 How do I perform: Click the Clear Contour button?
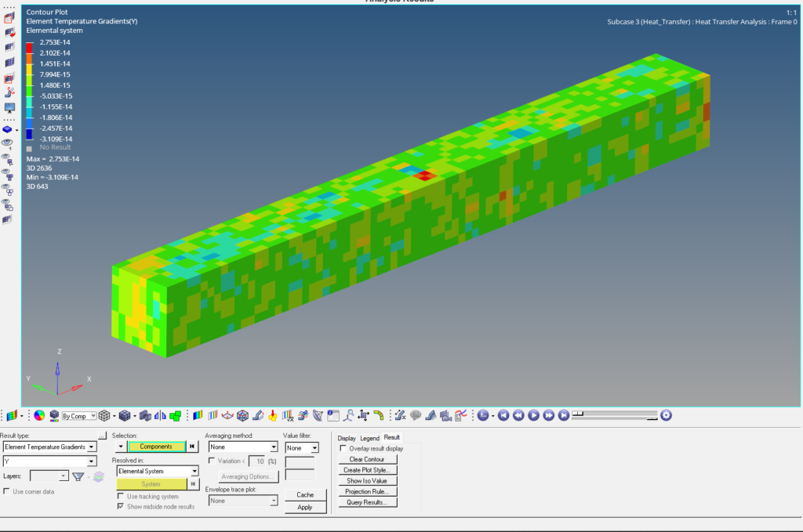[x=367, y=459]
